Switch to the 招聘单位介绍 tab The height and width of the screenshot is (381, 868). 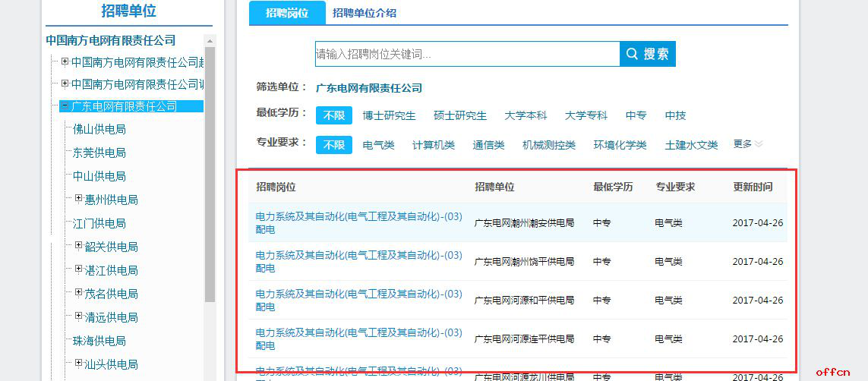pos(364,13)
